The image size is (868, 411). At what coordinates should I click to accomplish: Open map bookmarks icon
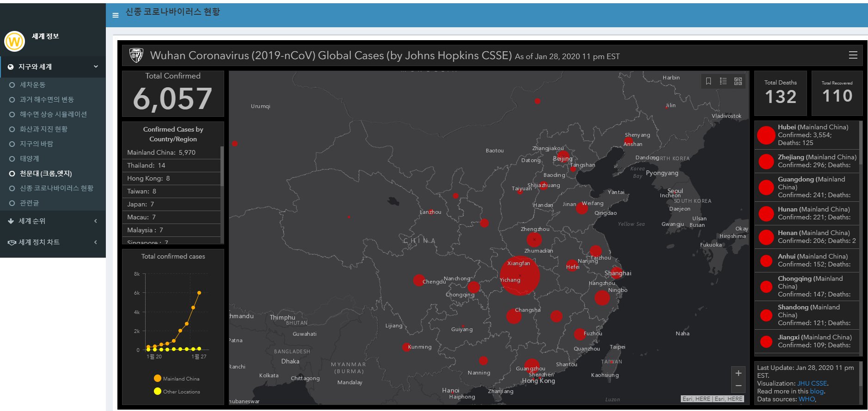click(x=709, y=81)
